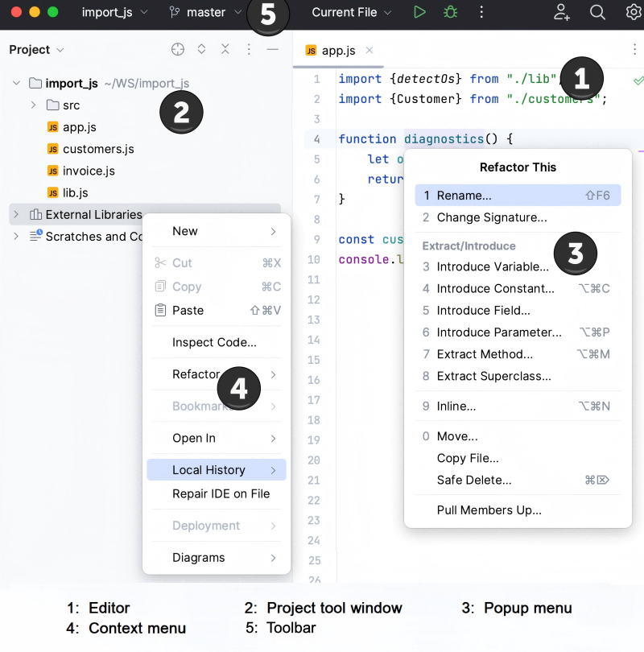The image size is (644, 652).
Task: Click the Scratches and Consoles icon
Action: coord(35,236)
